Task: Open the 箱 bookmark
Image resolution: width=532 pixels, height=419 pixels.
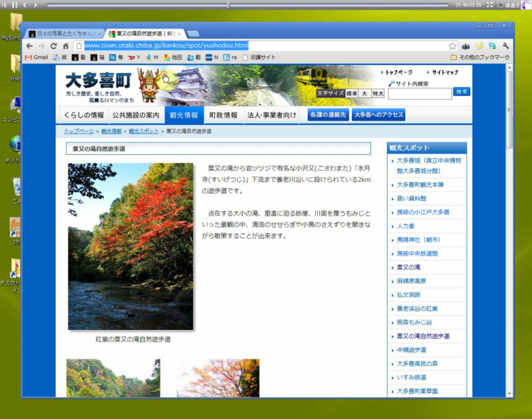Action: (x=97, y=57)
